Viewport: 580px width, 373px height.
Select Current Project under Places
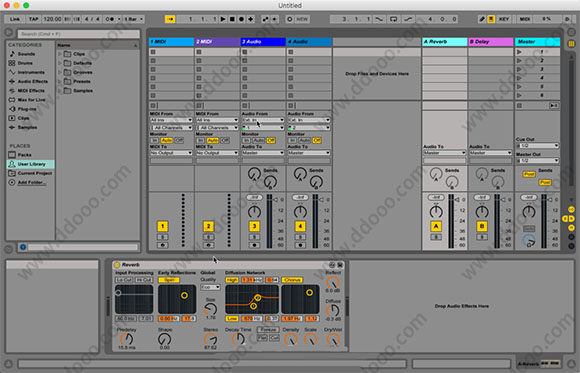click(x=30, y=173)
